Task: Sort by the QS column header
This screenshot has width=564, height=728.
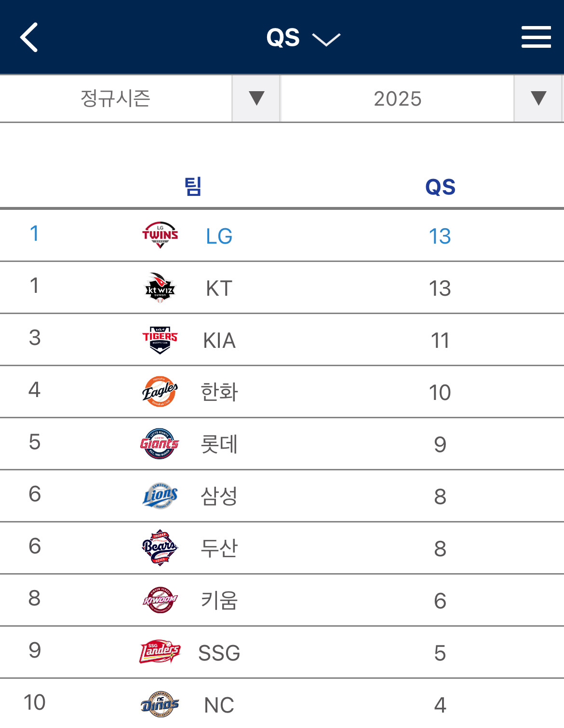Action: (440, 187)
